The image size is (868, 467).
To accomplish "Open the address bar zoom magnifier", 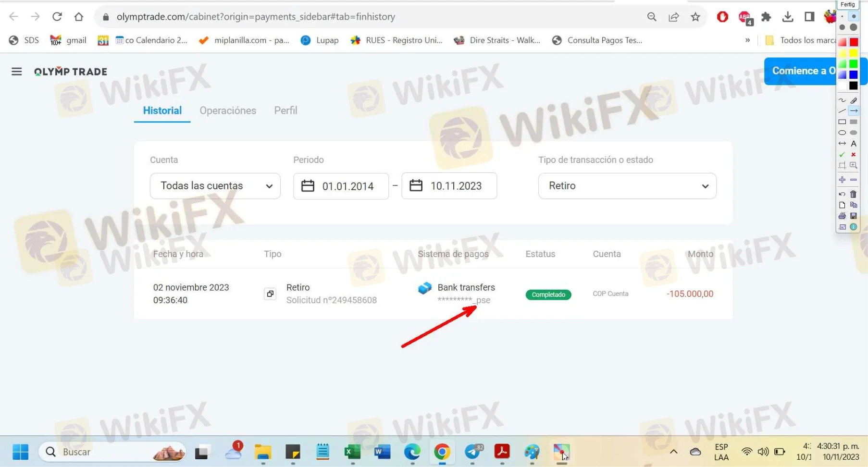I will tap(652, 17).
